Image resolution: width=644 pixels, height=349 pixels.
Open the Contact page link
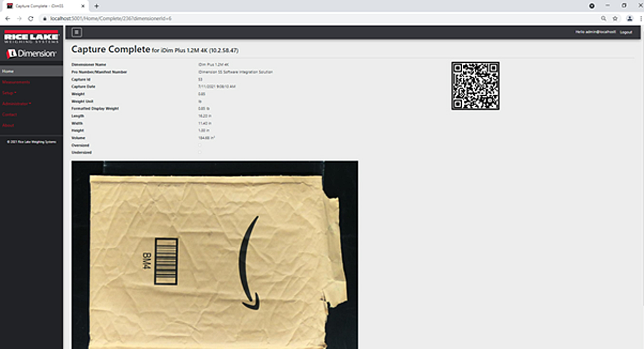9,115
